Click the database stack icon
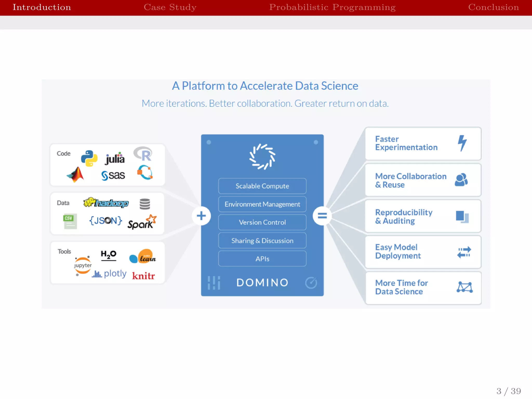The image size is (532, 399). [145, 204]
